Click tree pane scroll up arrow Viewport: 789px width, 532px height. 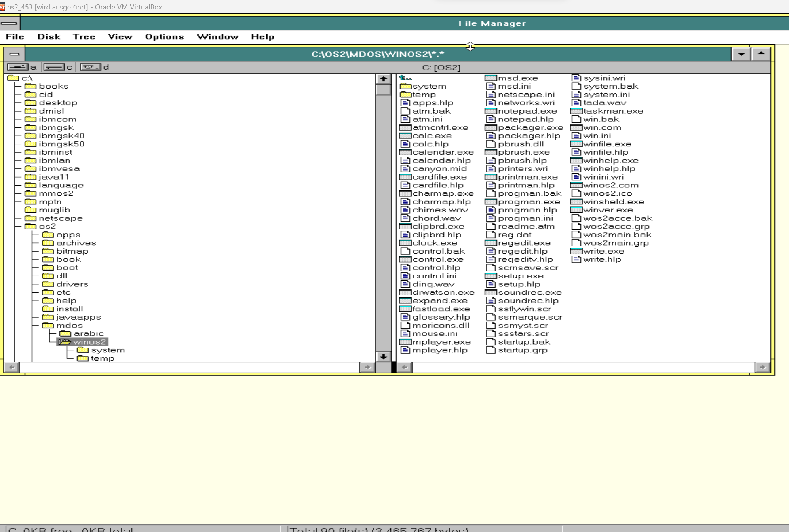(x=383, y=79)
